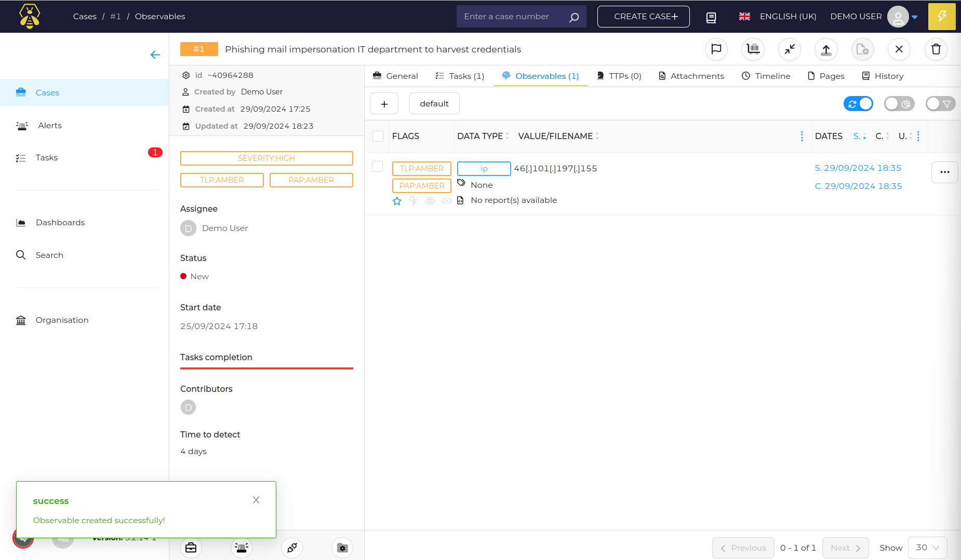Click the star icon on the ip observable

pos(397,201)
